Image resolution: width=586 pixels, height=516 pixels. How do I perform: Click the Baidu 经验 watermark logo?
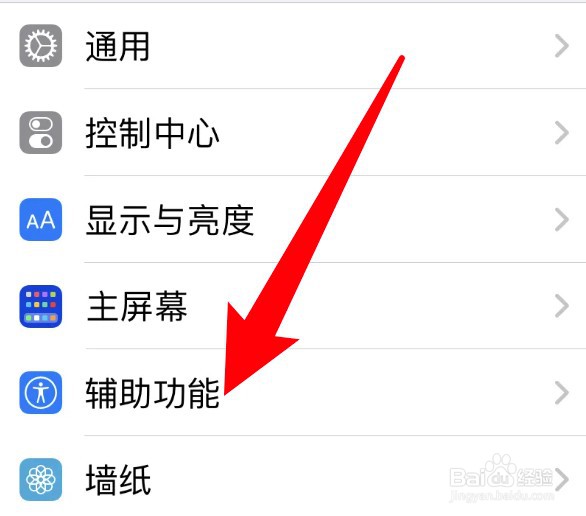coord(501,472)
